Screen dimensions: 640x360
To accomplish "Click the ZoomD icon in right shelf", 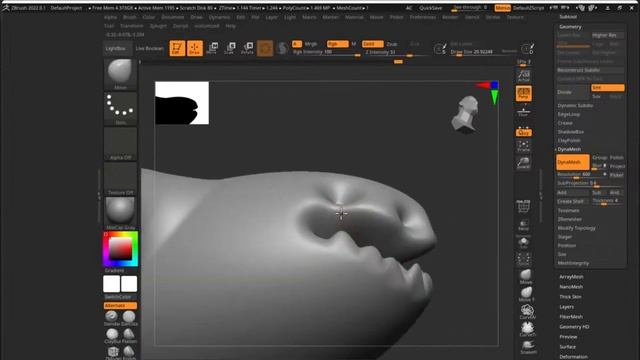I will point(524,163).
